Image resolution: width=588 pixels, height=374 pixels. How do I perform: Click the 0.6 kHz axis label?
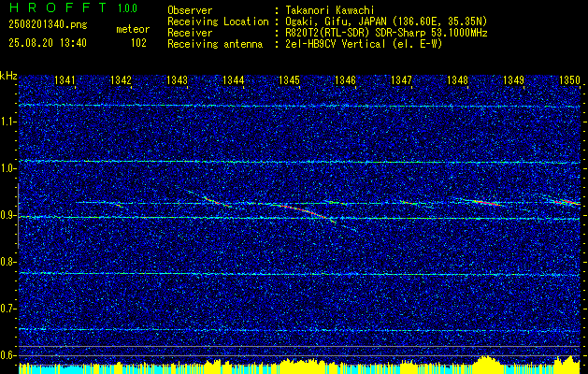coord(7,355)
